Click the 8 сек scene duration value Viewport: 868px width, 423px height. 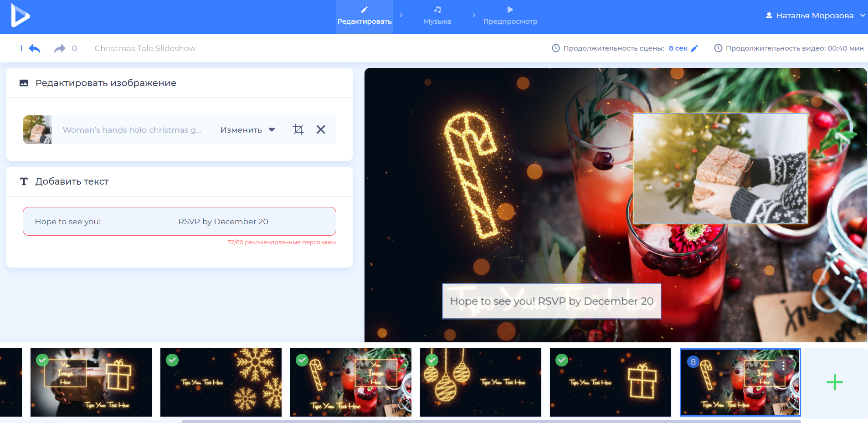click(x=678, y=48)
